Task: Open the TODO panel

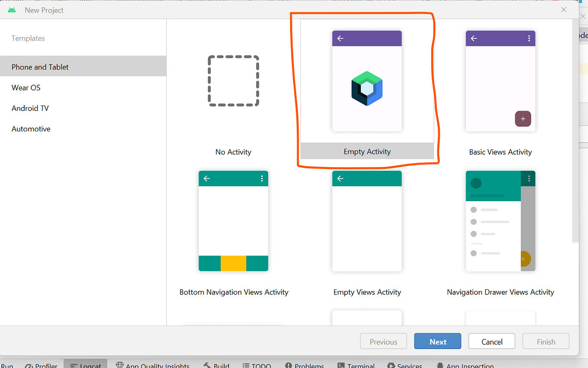Action: (257, 365)
